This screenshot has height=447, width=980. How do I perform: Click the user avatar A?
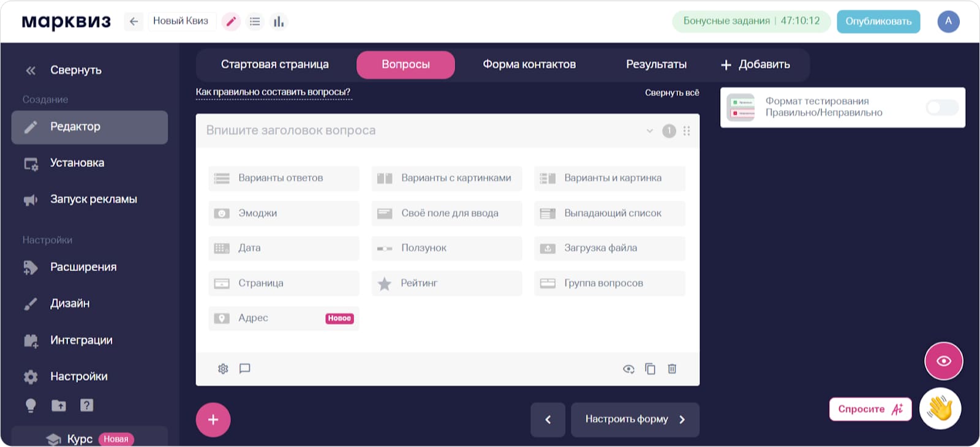(x=948, y=21)
